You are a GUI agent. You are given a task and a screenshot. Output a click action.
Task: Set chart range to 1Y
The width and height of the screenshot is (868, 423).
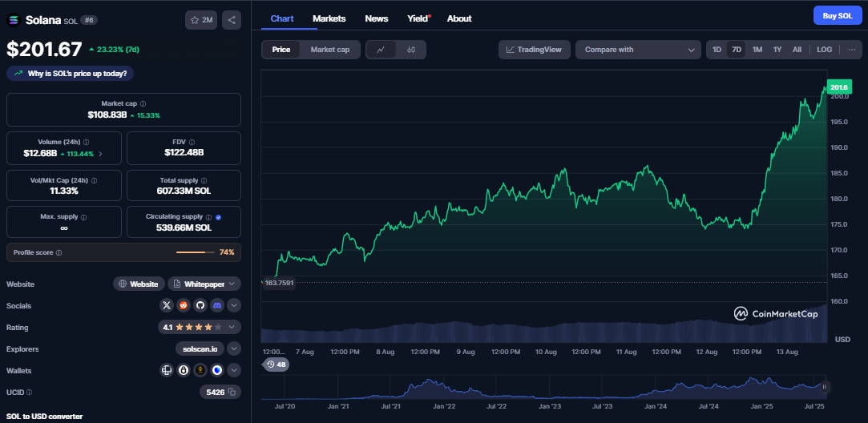coord(777,50)
